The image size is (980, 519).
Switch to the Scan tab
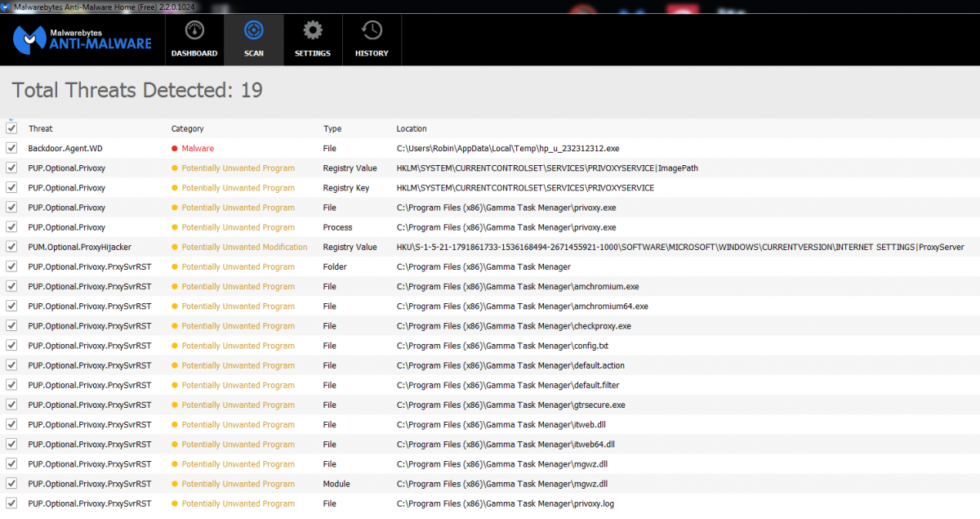[x=254, y=39]
